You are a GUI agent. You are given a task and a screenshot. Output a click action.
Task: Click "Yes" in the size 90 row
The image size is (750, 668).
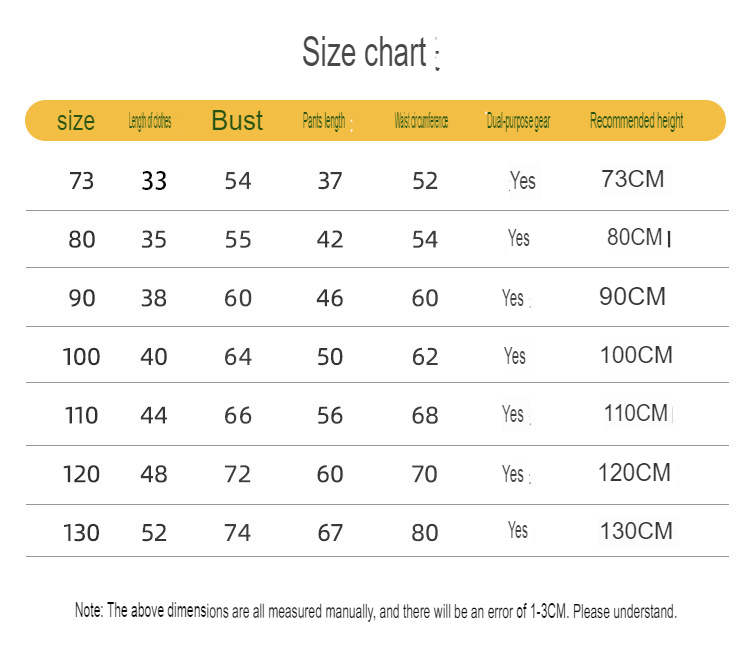point(513,298)
